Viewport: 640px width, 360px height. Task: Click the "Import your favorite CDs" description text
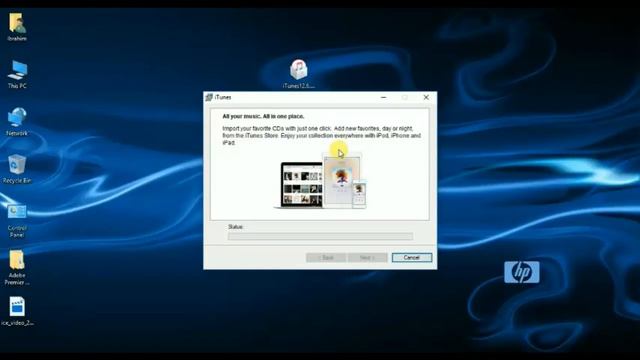322,136
